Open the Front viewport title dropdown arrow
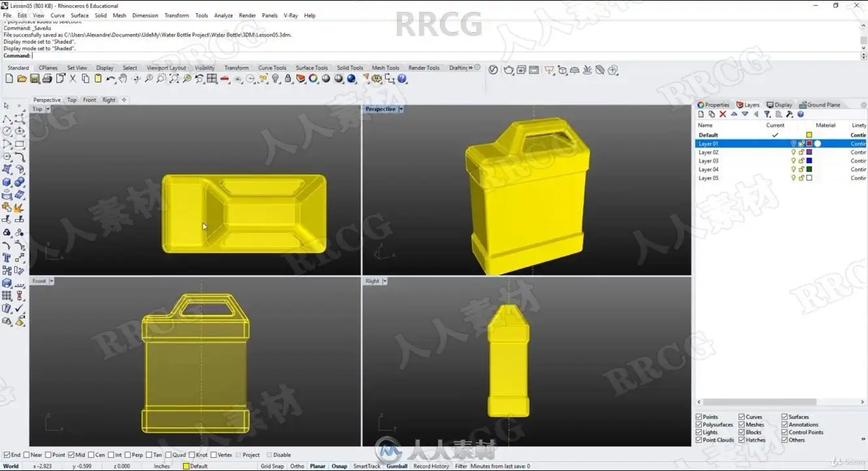Screen dimensions: 868x471 [51, 281]
